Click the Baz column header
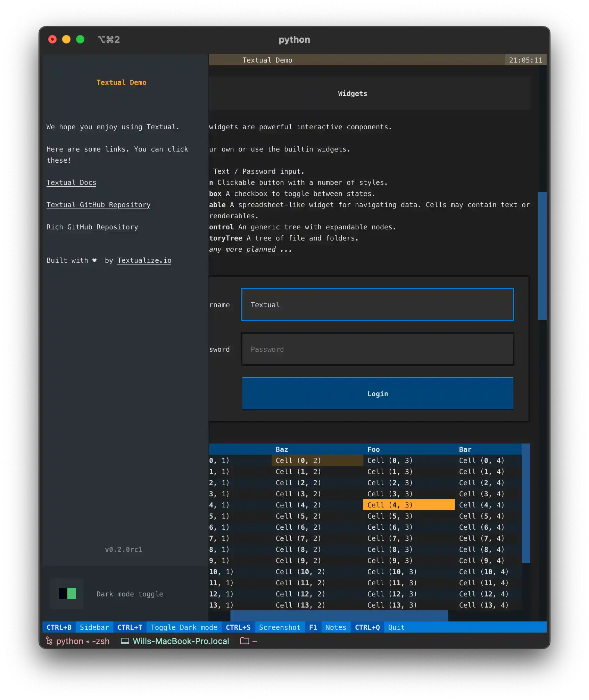The width and height of the screenshot is (589, 700). [x=282, y=449]
